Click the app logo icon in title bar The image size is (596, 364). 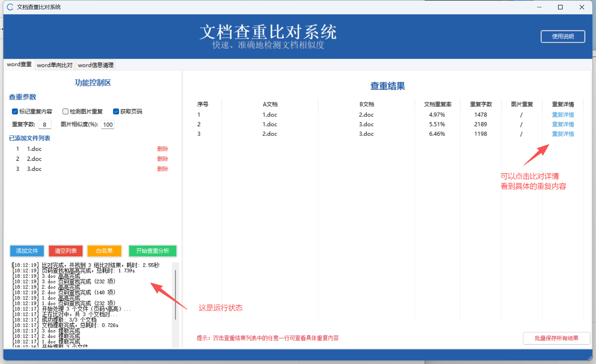point(10,7)
